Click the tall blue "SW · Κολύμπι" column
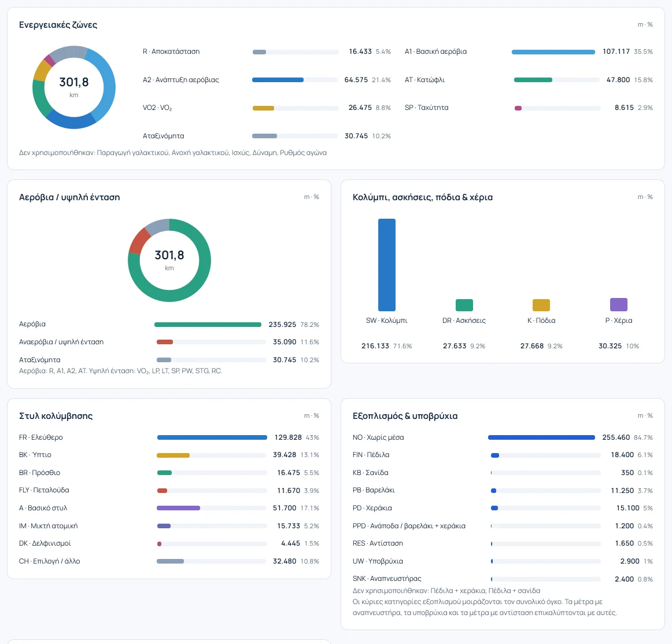This screenshot has width=672, height=644. click(386, 265)
